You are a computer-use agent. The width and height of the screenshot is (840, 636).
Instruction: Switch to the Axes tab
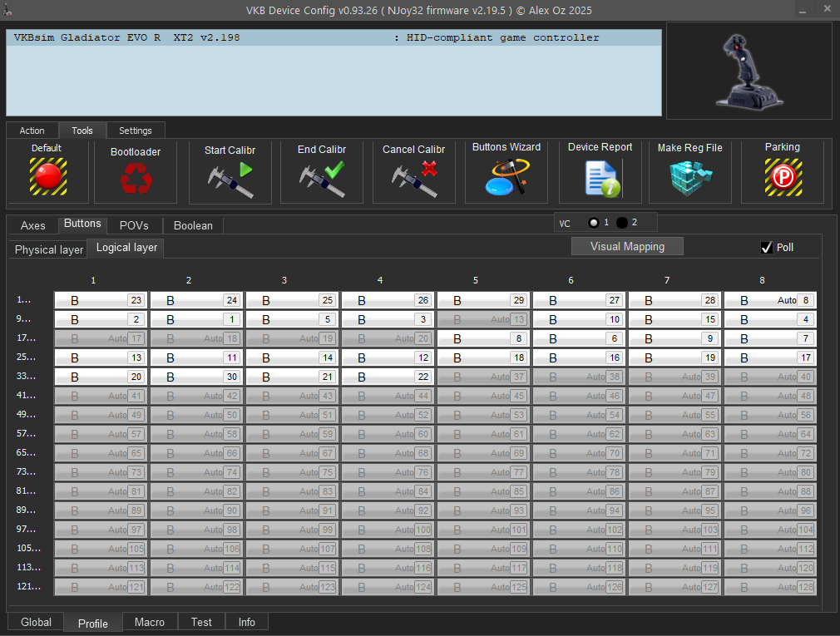(x=33, y=225)
